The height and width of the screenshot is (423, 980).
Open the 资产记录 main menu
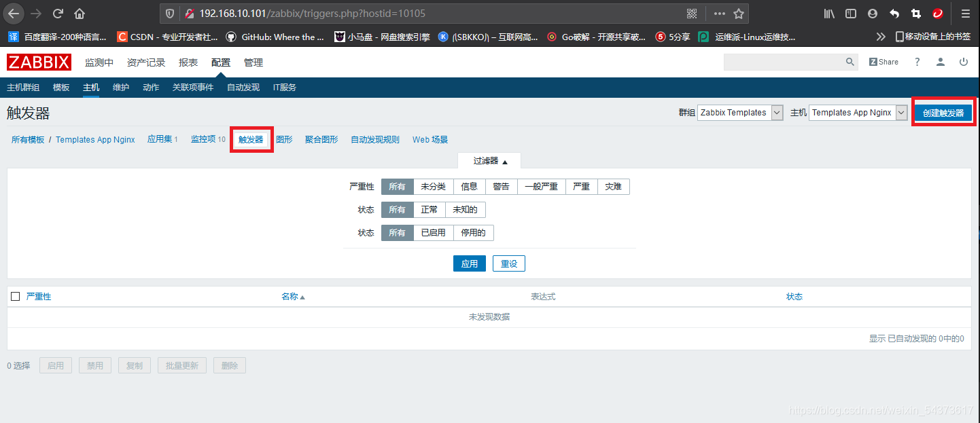(146, 62)
